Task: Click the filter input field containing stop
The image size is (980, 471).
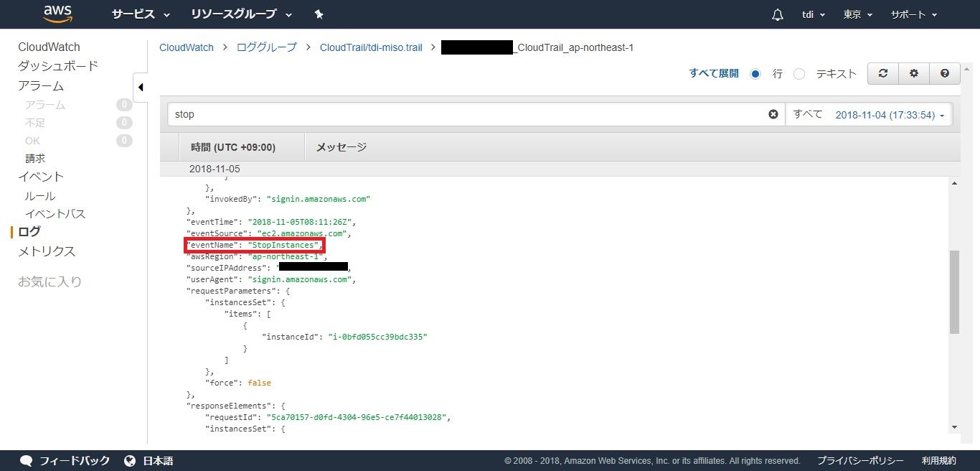Action: [466, 114]
